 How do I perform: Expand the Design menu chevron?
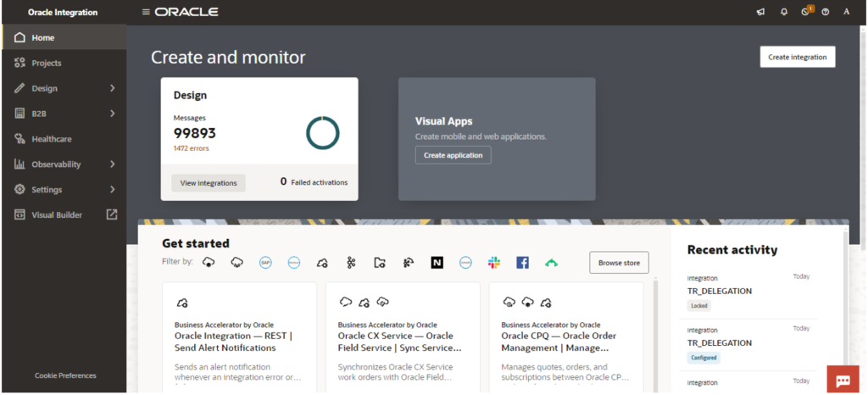(x=112, y=88)
